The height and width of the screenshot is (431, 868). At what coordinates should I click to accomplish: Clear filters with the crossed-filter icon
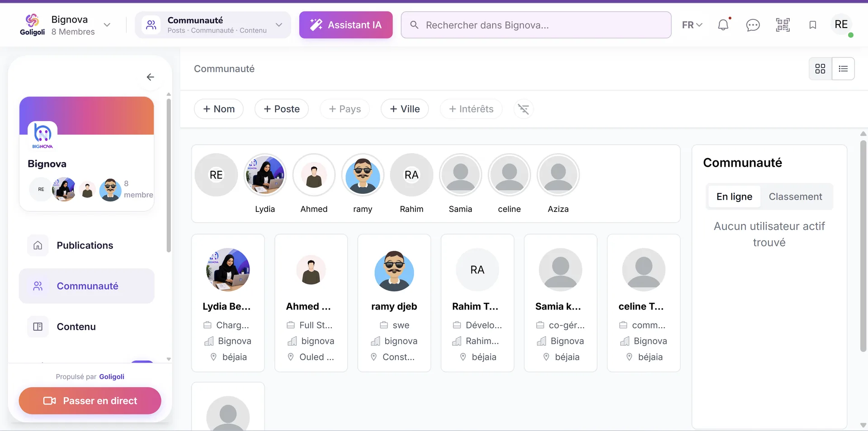pos(524,109)
